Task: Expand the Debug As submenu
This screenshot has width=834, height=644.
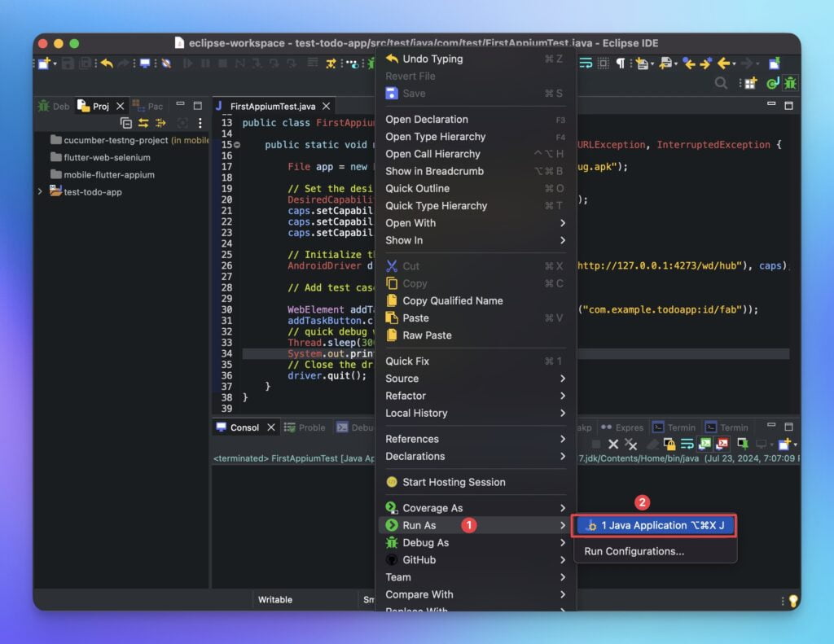Action: coord(475,543)
